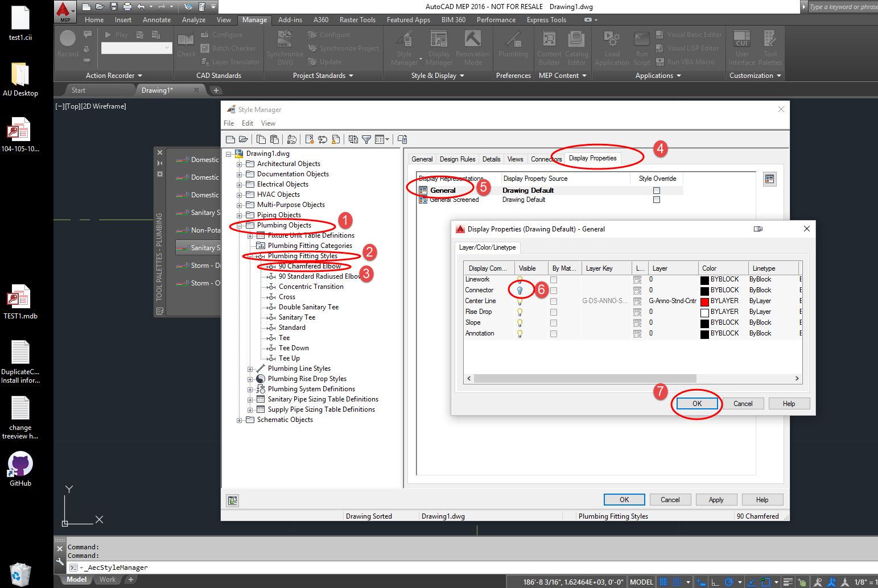Image resolution: width=878 pixels, height=588 pixels.
Task: Click OK in Display Properties dialog
Action: click(x=697, y=404)
